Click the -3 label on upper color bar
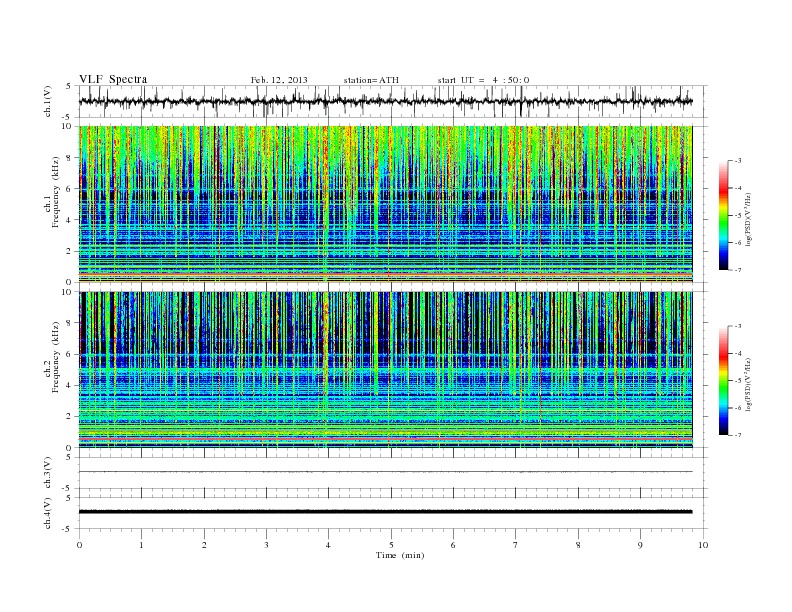The width and height of the screenshot is (792, 612). 738,161
